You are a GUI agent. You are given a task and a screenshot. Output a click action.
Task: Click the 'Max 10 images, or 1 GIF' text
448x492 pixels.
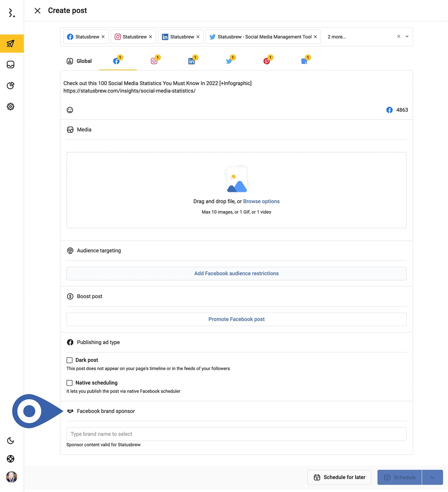click(236, 212)
